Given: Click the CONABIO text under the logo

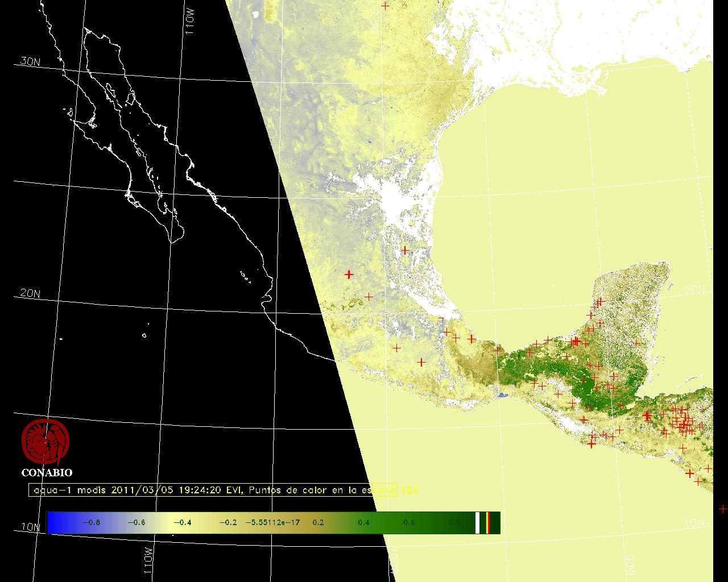Looking at the screenshot, I should pyautogui.click(x=47, y=472).
